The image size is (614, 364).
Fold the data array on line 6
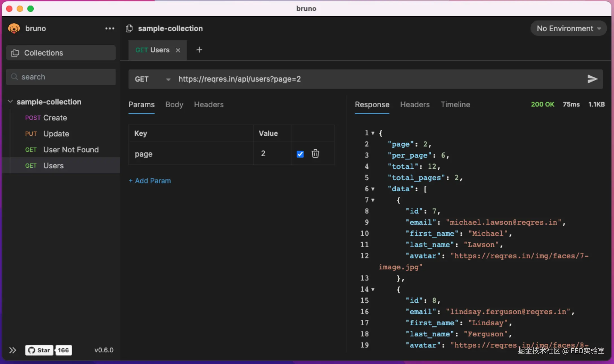(x=373, y=189)
